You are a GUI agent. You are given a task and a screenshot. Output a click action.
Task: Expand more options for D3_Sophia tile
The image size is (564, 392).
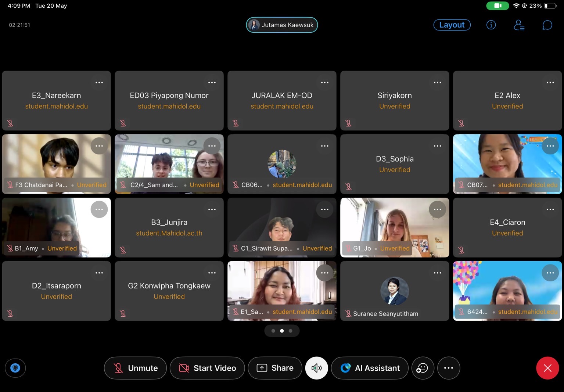(x=437, y=146)
